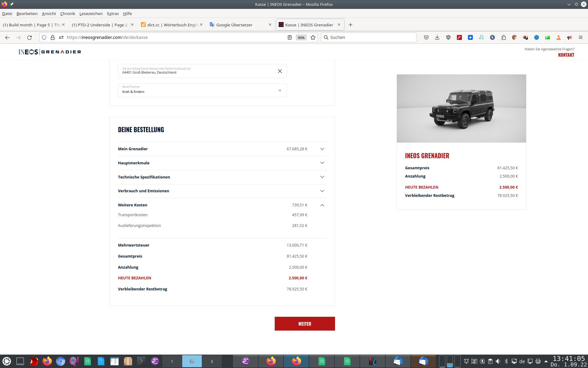Image resolution: width=588 pixels, height=368 pixels.
Task: Open the notifications bell in the system tray
Action: point(466,361)
